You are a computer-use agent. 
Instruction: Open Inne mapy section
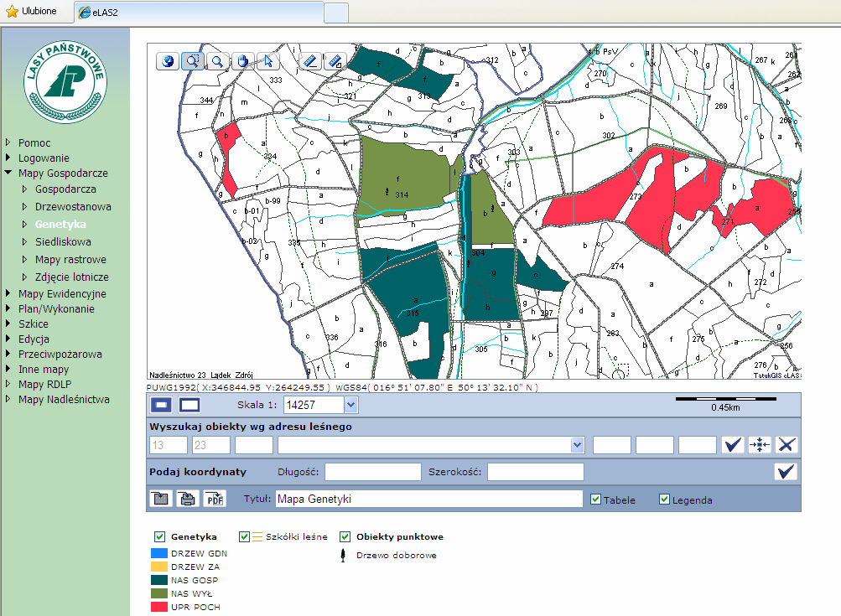pos(44,370)
